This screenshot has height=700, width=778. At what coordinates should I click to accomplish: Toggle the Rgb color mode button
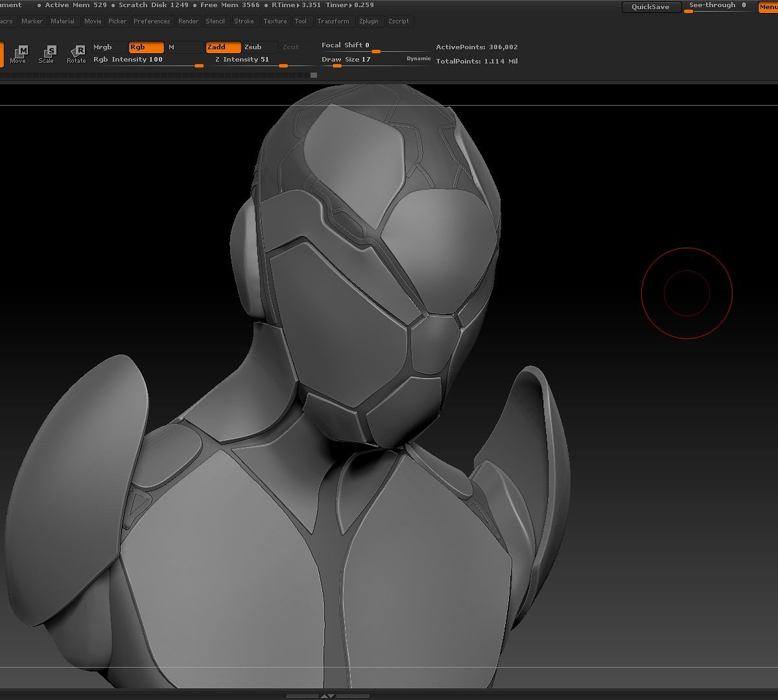click(146, 47)
